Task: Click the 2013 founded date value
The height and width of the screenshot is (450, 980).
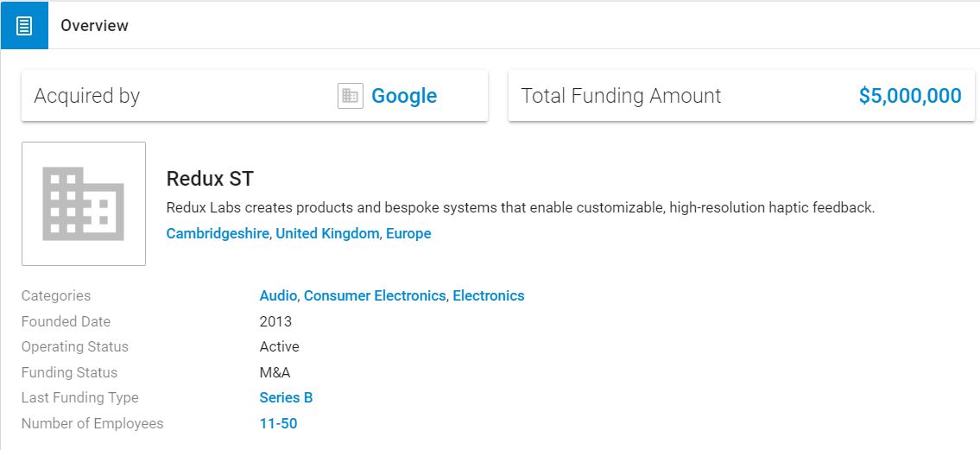Action: pyautogui.click(x=275, y=321)
